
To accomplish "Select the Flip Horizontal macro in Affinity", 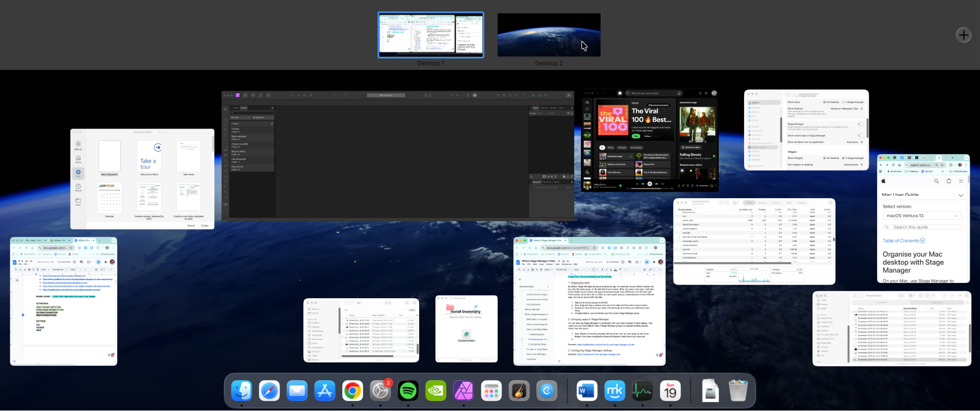I will click(252, 160).
